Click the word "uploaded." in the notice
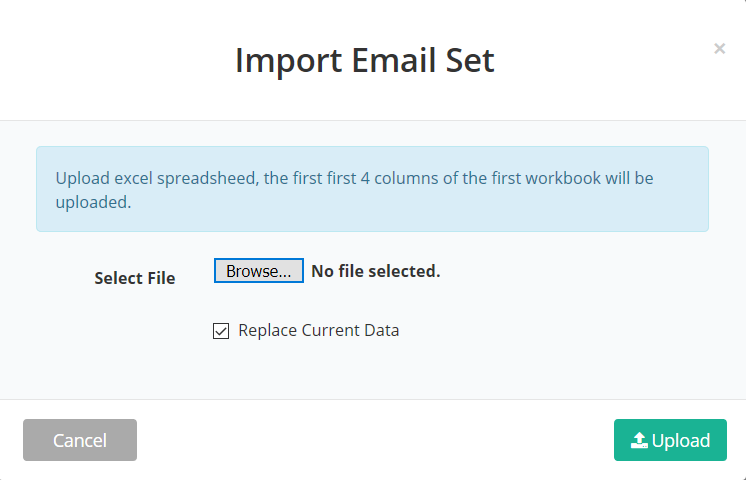 (93, 201)
